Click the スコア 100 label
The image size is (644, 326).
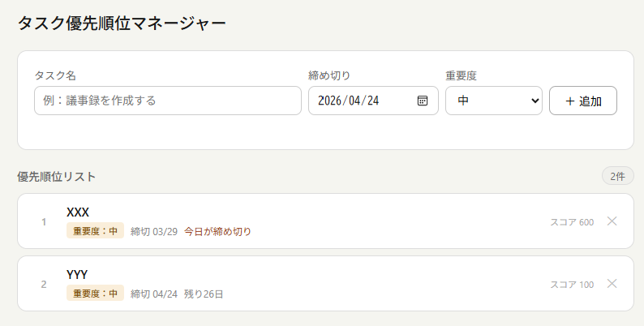572,284
